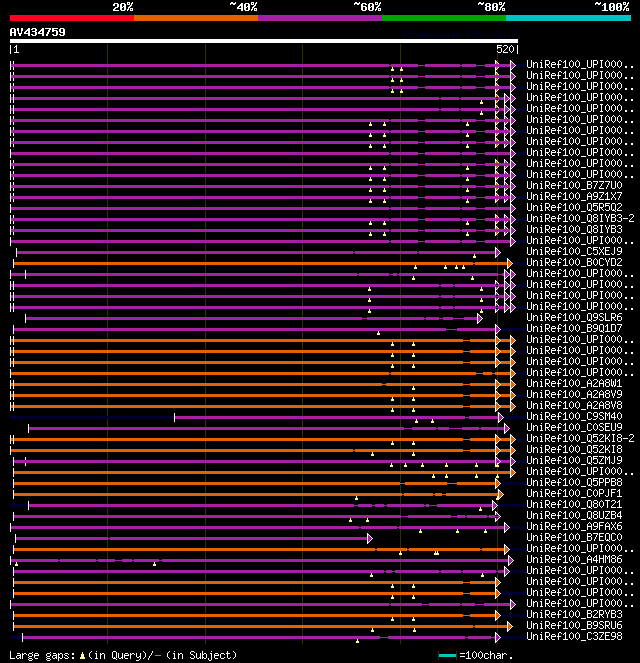Open the UniRef100_Q8IYB3-2 hit label
The width and height of the screenshot is (640, 663).
580,218
